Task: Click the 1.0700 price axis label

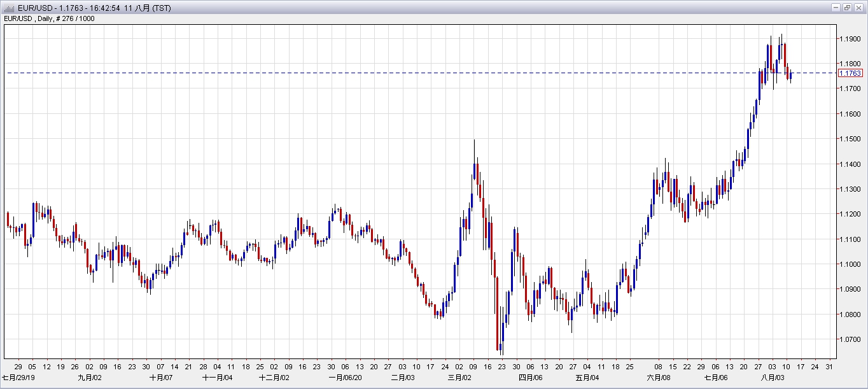Action: [x=850, y=339]
